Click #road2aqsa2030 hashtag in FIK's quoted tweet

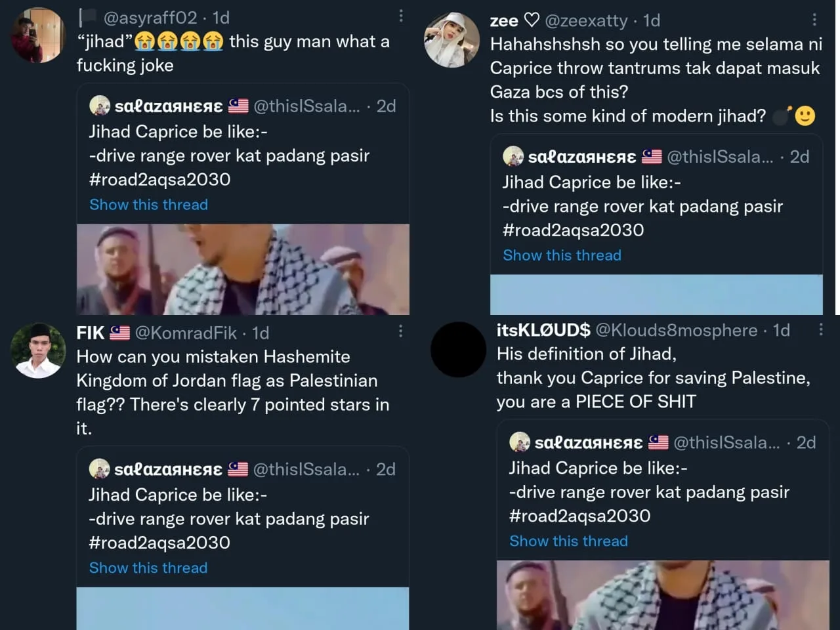pos(159,543)
